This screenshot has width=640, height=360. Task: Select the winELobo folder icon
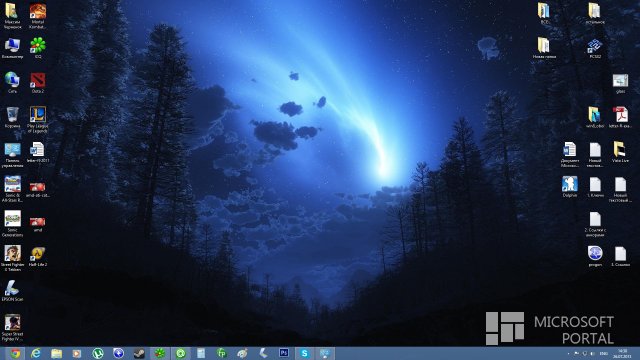pyautogui.click(x=595, y=118)
